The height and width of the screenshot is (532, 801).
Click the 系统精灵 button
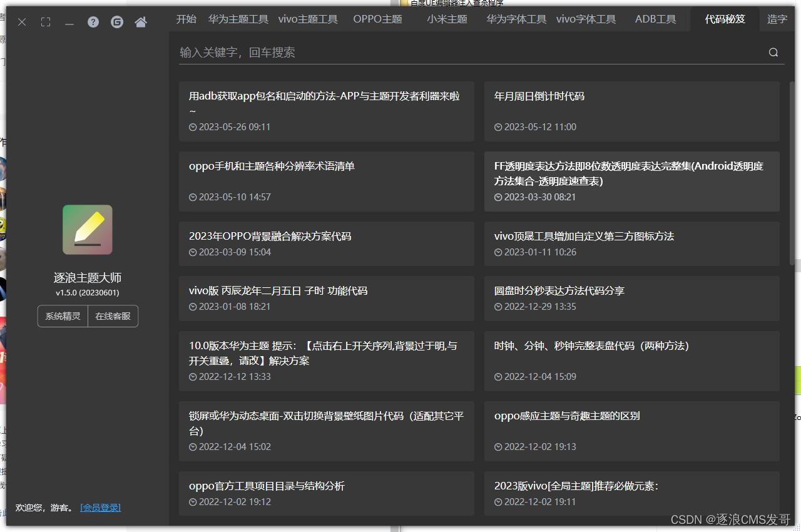(63, 316)
